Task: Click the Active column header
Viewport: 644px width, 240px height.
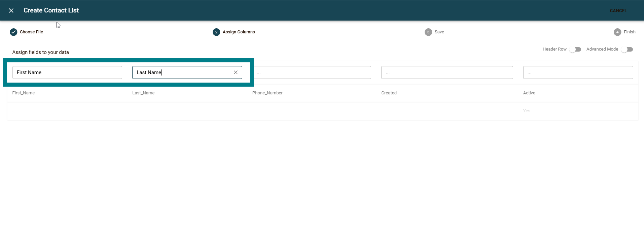Action: 529,93
